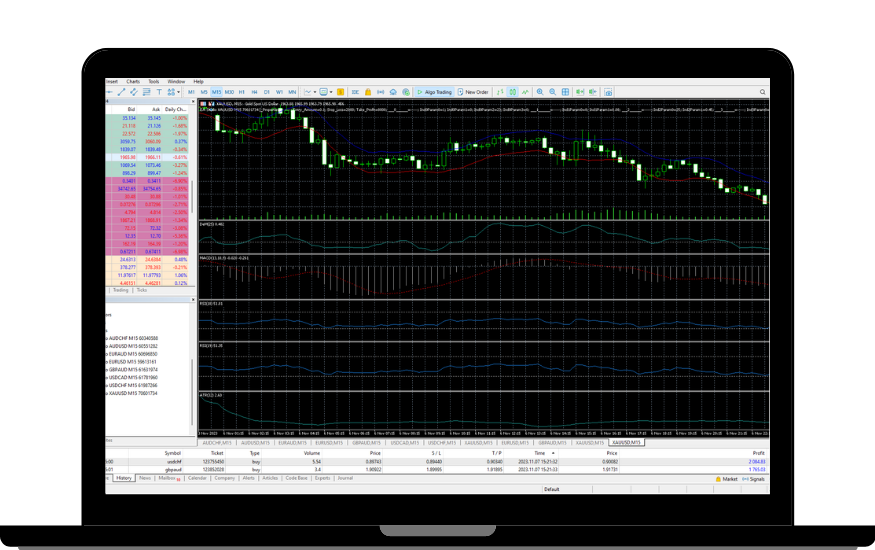Toggle auto scroll to chart end
The image size is (875, 550).
[580, 92]
